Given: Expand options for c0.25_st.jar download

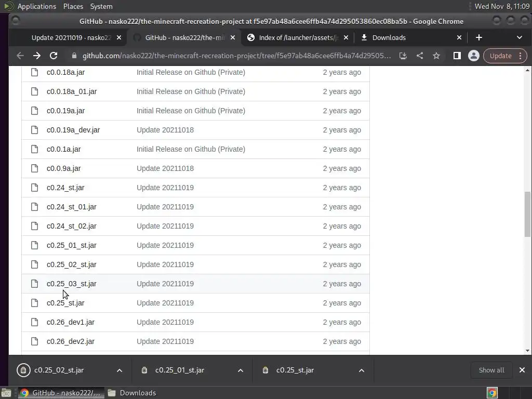Looking at the screenshot, I should (x=362, y=370).
